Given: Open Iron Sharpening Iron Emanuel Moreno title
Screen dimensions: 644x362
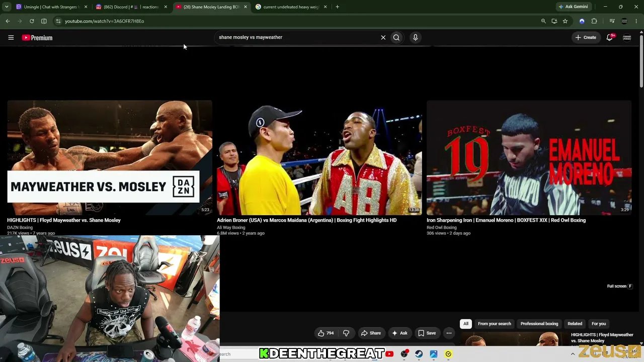Looking at the screenshot, I should (506, 220).
